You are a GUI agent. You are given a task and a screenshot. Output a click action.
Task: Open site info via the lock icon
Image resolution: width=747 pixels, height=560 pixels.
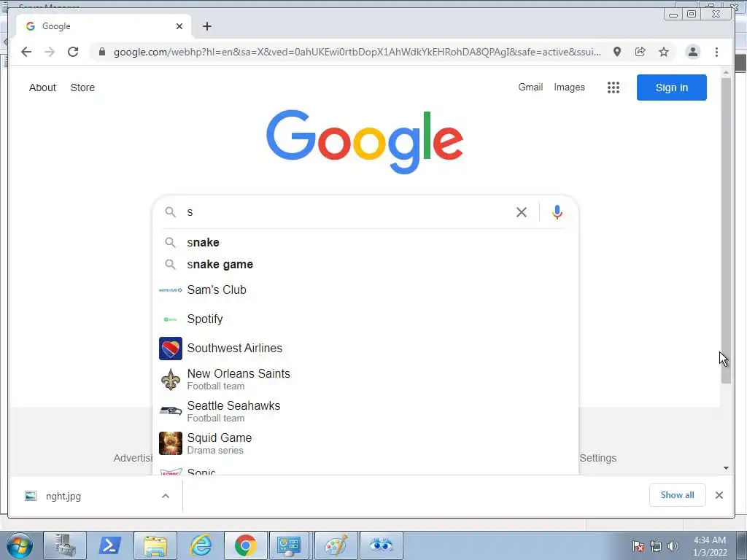click(x=102, y=52)
